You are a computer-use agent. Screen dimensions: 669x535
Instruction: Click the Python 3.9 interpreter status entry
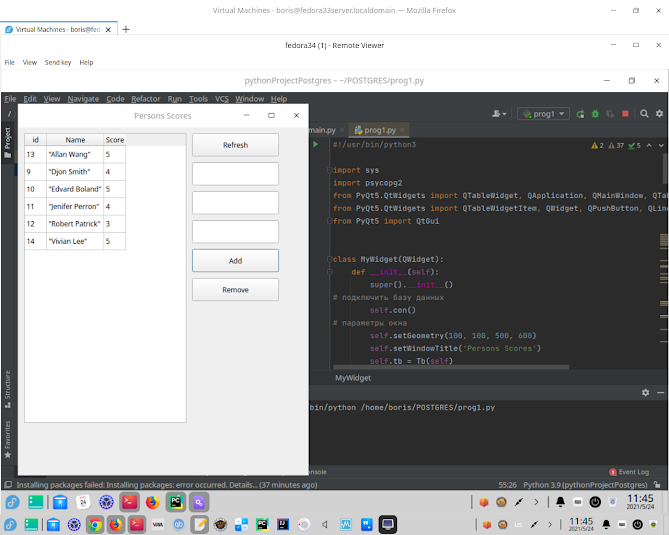tap(585, 485)
